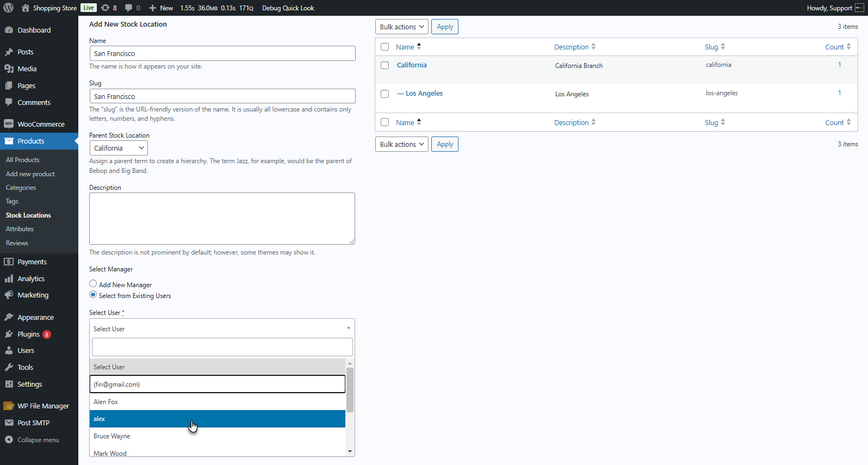Click the WooCommerce sidebar icon
Image resolution: width=868 pixels, height=465 pixels.
coord(9,124)
